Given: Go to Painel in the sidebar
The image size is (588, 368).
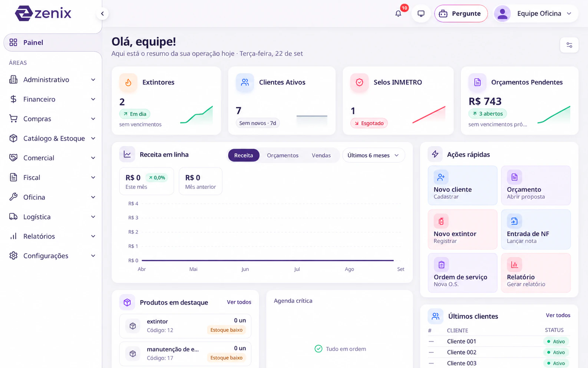Looking at the screenshot, I should [52, 43].
